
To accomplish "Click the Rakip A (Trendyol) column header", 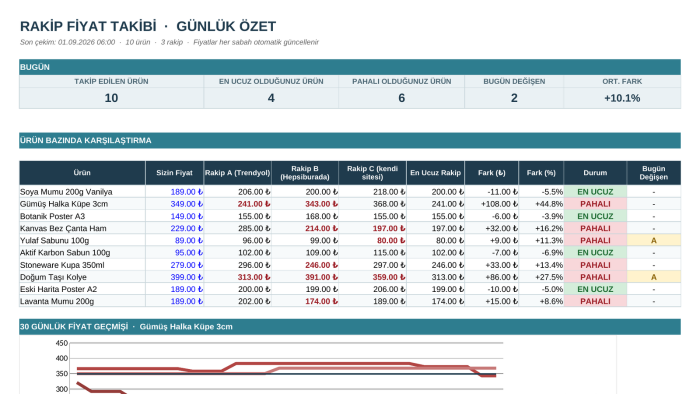I will point(238,173).
